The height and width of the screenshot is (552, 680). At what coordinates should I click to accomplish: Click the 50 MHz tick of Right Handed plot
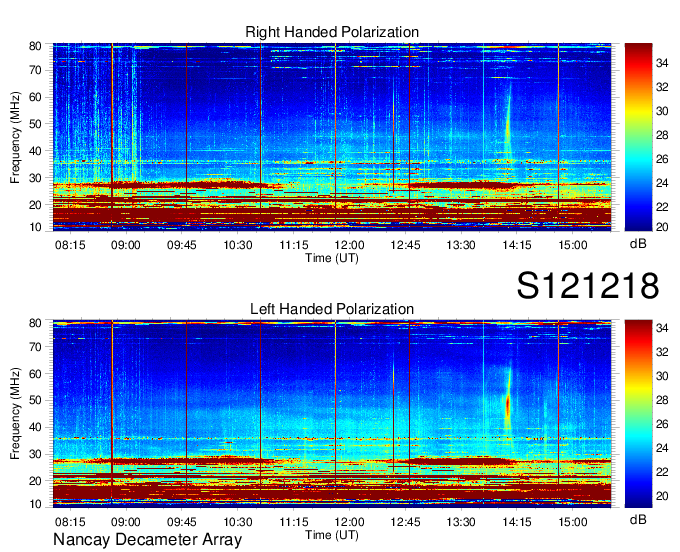click(35, 124)
